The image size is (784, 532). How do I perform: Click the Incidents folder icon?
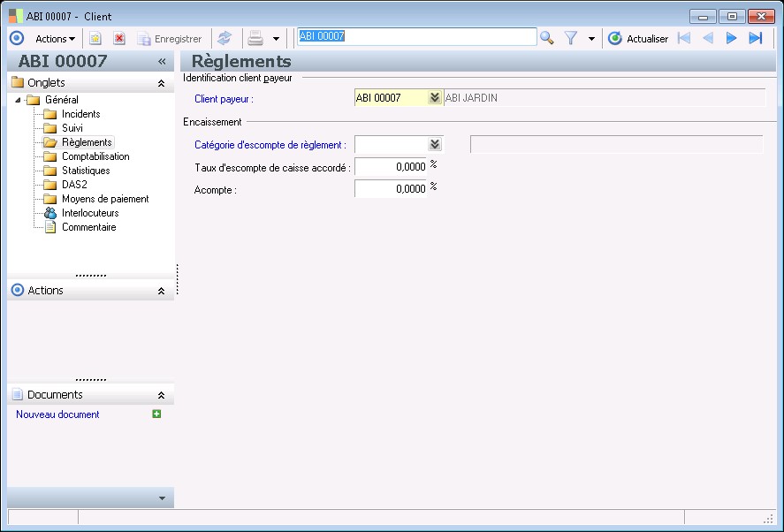(50, 114)
